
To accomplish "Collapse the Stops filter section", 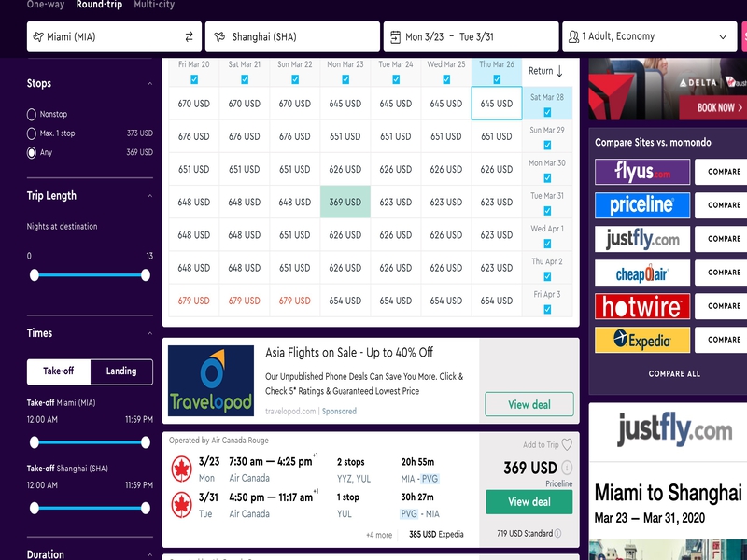I will 150,84.
